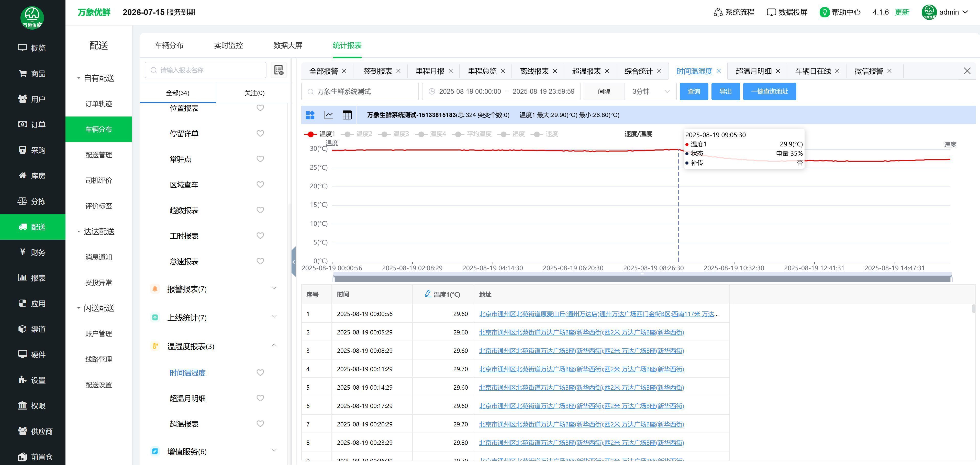Viewport: 980px width, 465px height.
Task: Switch to the line chart view icon
Action: [329, 115]
